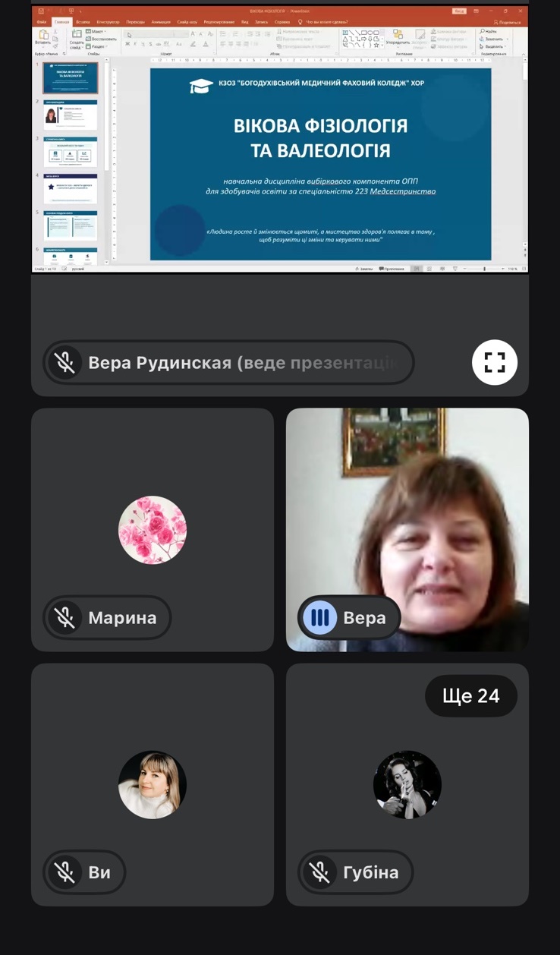Select slide 3 thumbnail in the slide panel
The width and height of the screenshot is (560, 955).
[x=70, y=152]
